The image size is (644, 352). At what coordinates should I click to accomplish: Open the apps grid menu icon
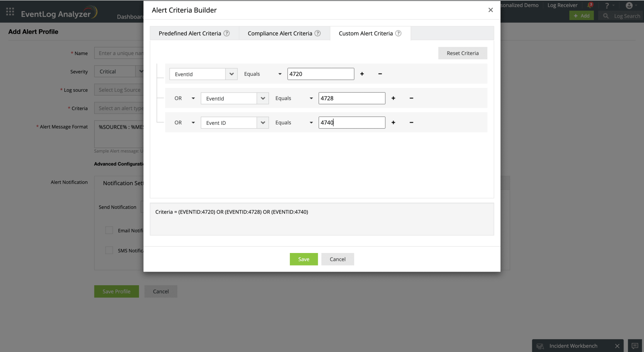pos(10,12)
